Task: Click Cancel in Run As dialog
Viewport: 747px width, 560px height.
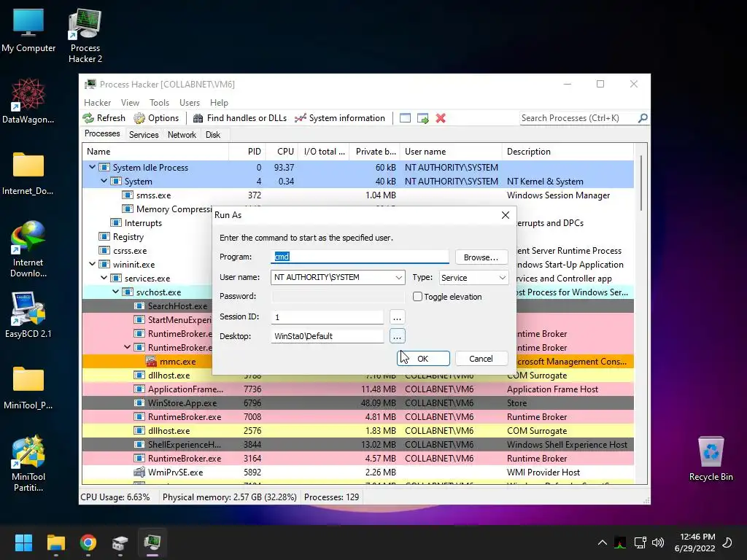Action: point(481,359)
